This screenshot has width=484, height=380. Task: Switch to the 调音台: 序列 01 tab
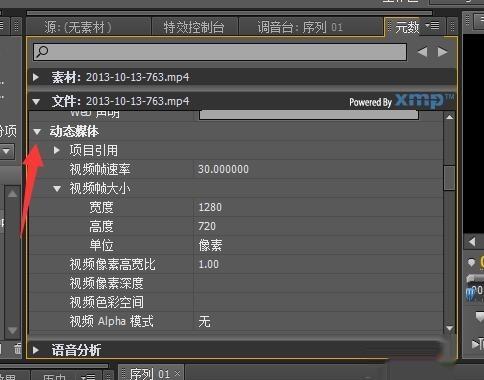[x=300, y=27]
